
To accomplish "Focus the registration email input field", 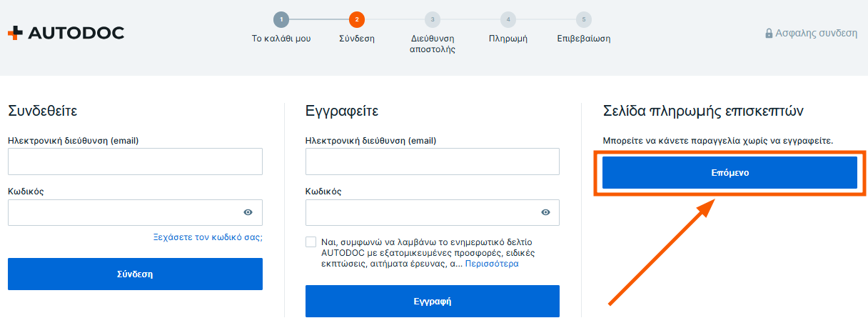I will pos(433,161).
